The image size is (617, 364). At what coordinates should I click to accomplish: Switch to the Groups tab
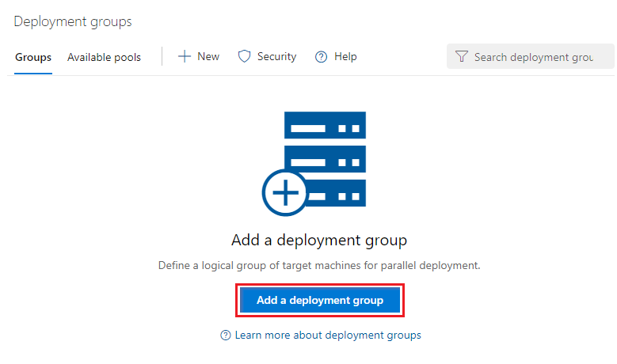[x=33, y=57]
